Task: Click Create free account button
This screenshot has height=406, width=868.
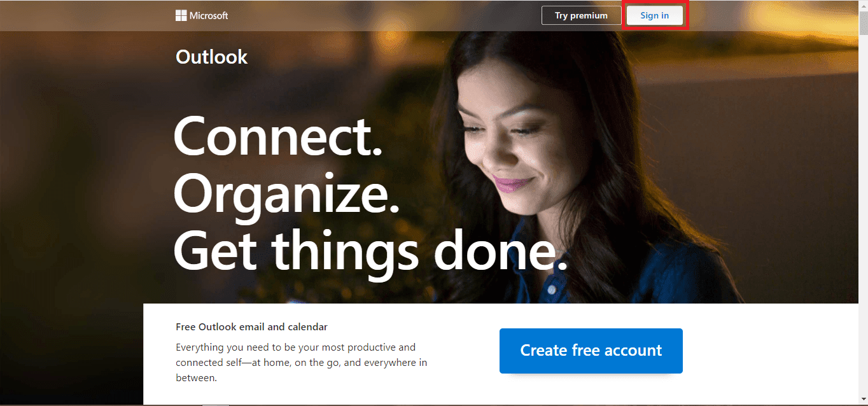Action: (591, 351)
